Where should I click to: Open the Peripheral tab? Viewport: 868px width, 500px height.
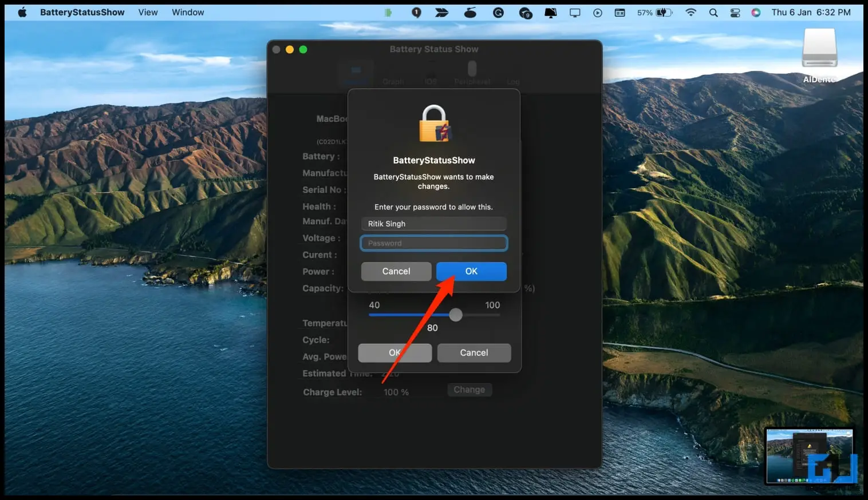click(x=472, y=73)
